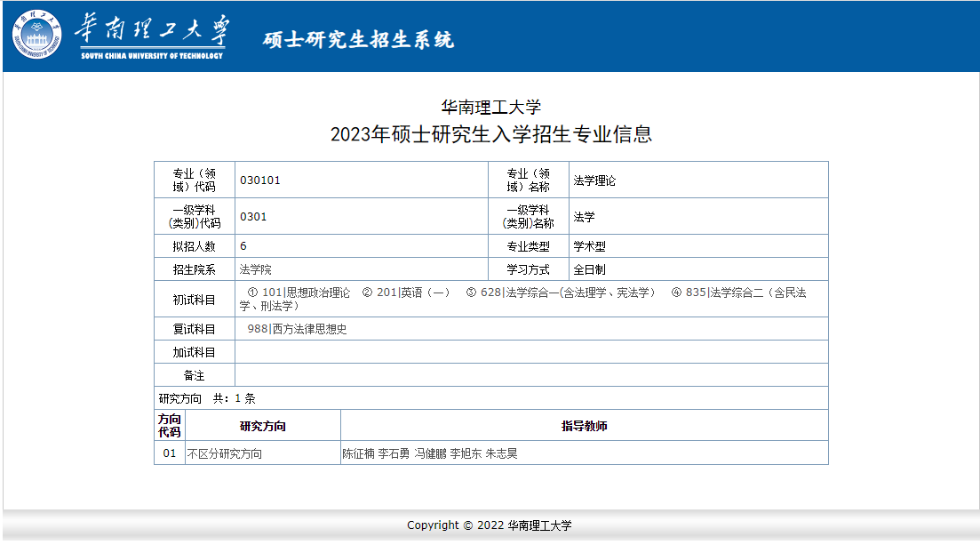Click advisor name 李旭东
This screenshot has width=980, height=545.
pyautogui.click(x=466, y=453)
